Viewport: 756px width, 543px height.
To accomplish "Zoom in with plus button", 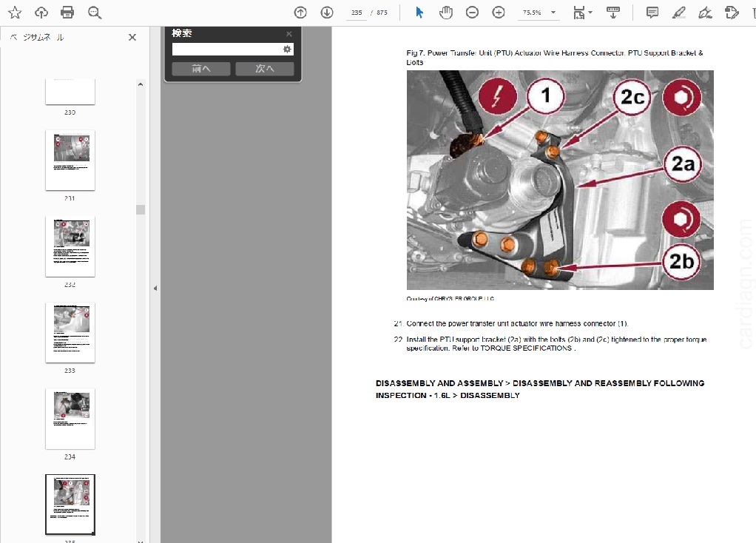I will 499,13.
